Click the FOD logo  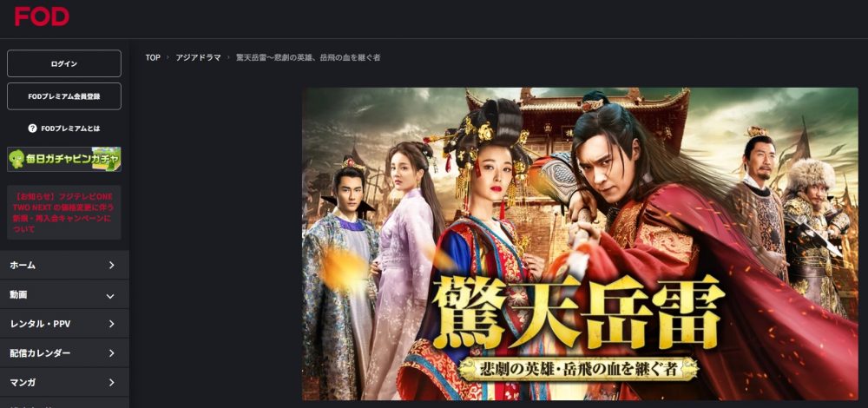click(42, 16)
